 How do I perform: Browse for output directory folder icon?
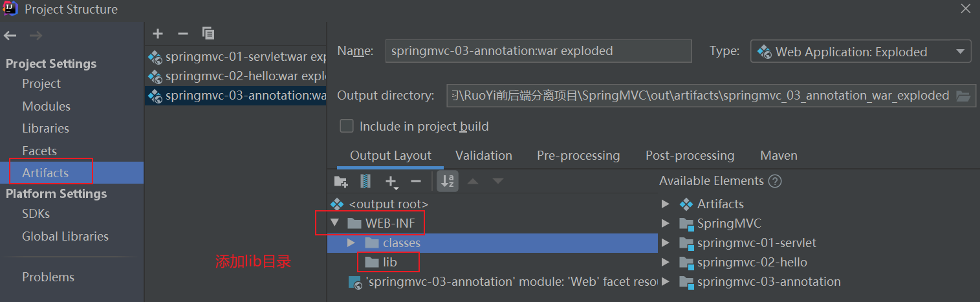coord(963,96)
